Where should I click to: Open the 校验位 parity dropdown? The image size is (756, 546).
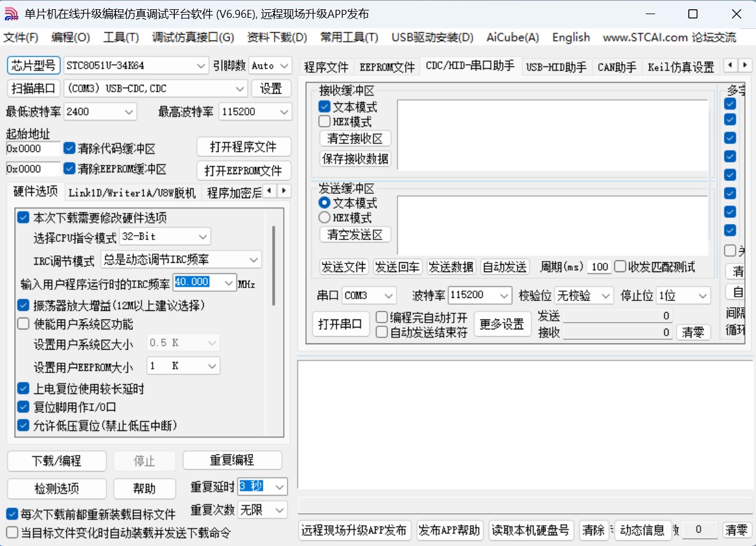[583, 295]
